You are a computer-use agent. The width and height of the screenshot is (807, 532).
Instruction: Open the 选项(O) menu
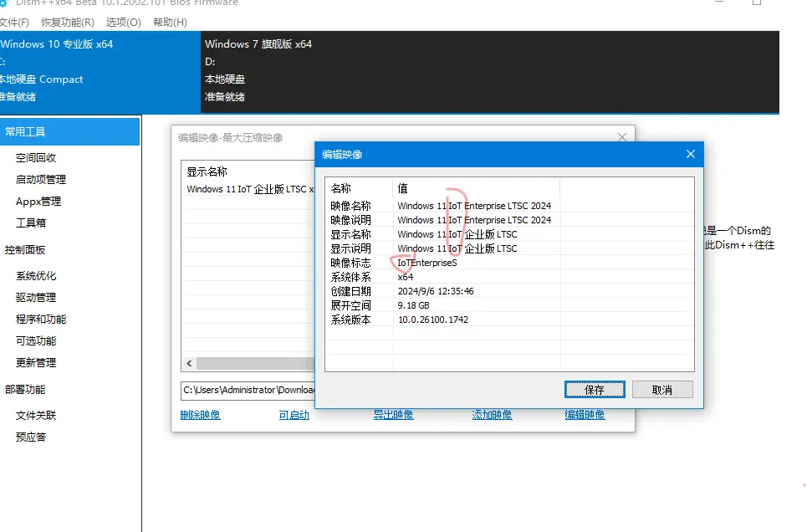coord(124,22)
